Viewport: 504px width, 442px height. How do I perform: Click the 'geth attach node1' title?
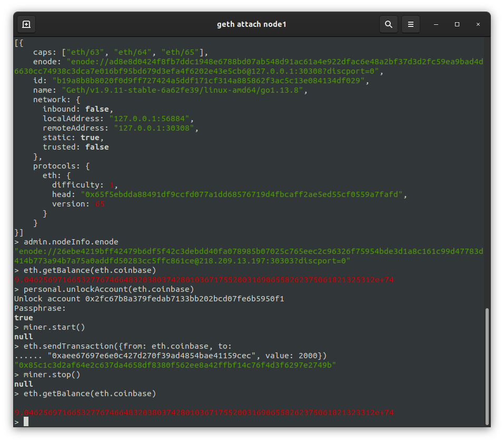click(251, 24)
